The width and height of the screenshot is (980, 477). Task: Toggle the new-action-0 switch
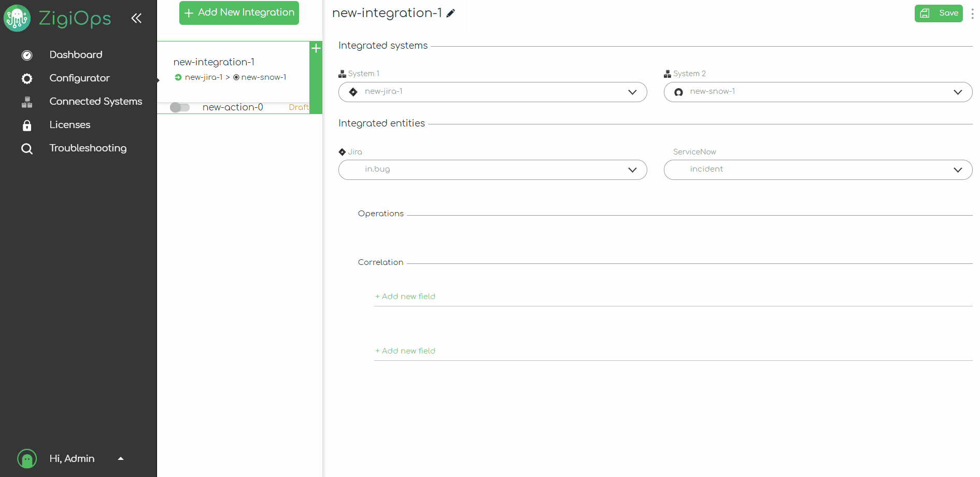180,107
